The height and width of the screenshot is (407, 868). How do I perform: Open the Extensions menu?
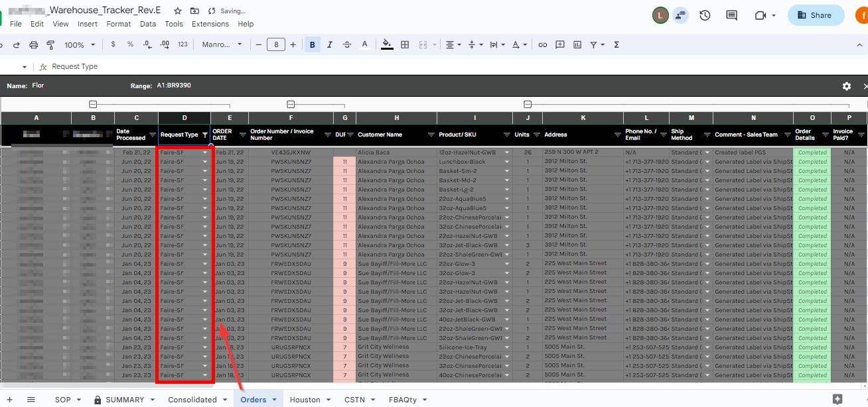point(210,24)
